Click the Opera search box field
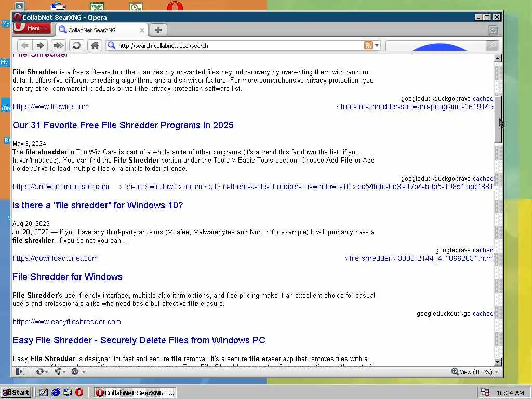 pyautogui.click(x=436, y=46)
